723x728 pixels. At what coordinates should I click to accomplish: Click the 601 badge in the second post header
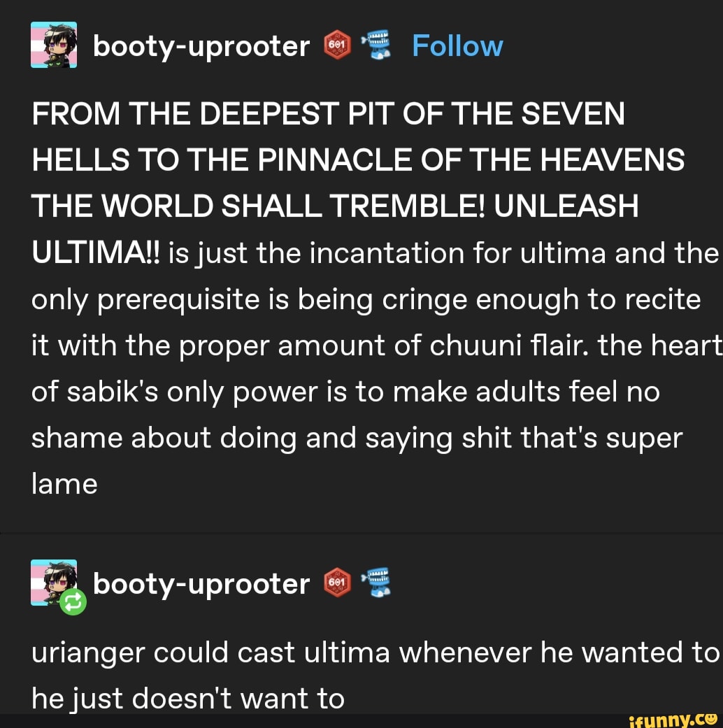[338, 583]
